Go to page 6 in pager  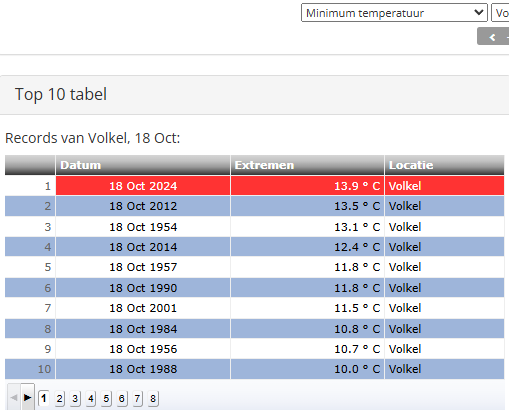point(122,398)
